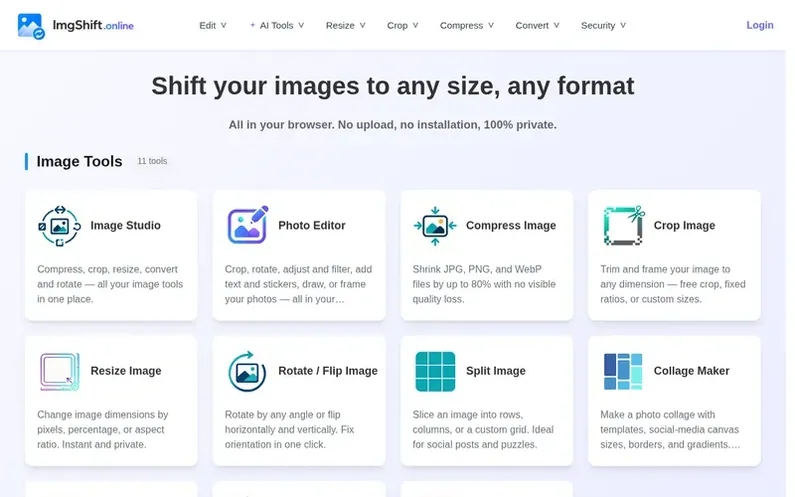Image resolution: width=795 pixels, height=497 pixels.
Task: Click 'Rotate by any angle or flip' description
Action: (x=290, y=430)
